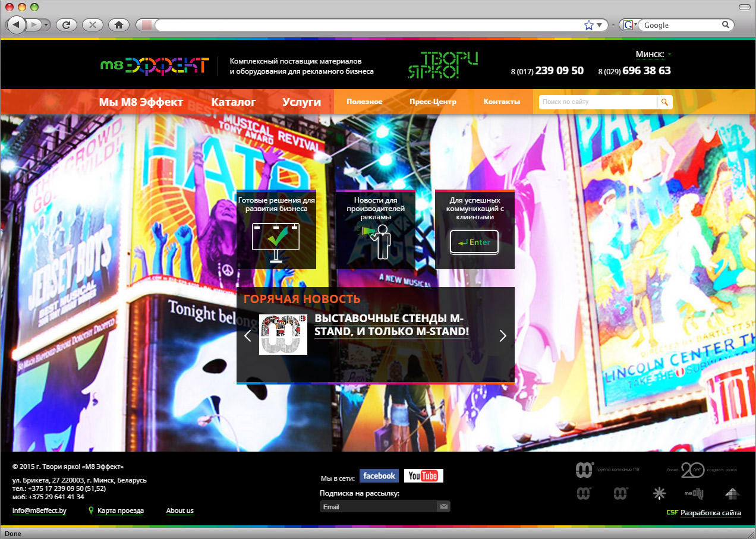Open the Карта проезда map link
Image resolution: width=756 pixels, height=539 pixels.
[121, 510]
